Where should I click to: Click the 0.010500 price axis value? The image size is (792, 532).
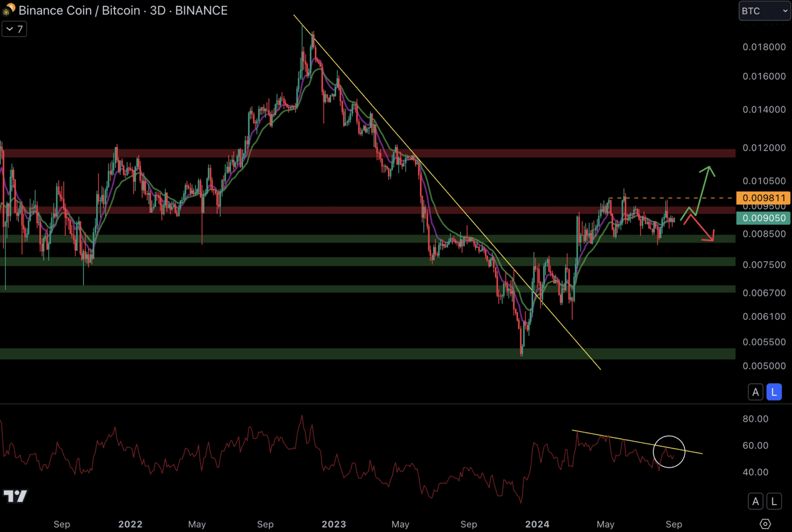[764, 181]
